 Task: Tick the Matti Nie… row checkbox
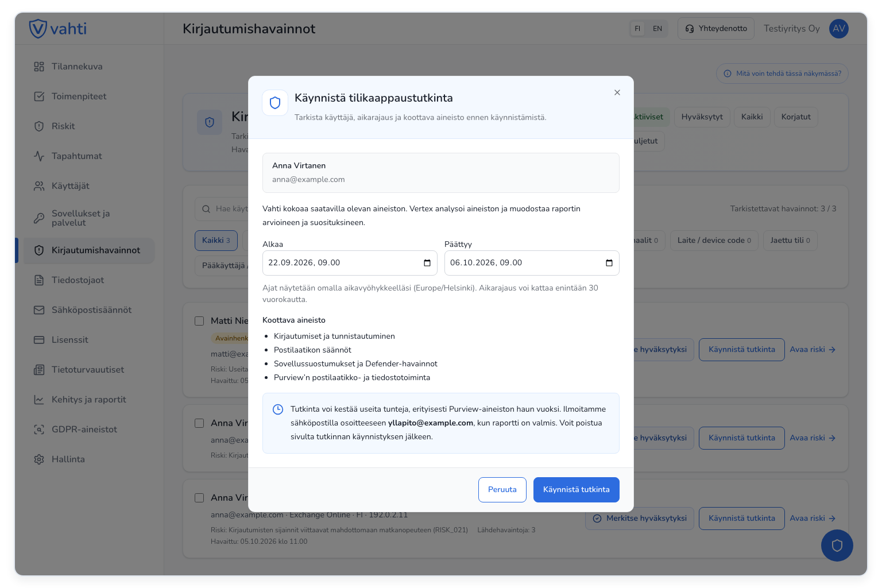click(199, 321)
